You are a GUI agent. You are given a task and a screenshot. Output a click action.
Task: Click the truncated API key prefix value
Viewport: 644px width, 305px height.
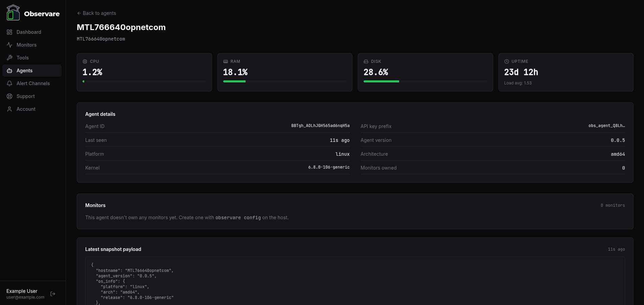coord(607,126)
